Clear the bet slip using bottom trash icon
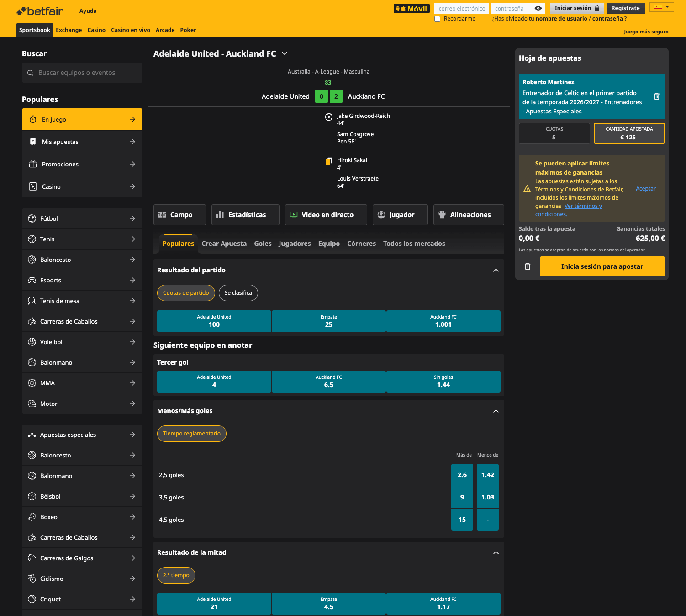This screenshot has width=686, height=616. click(528, 266)
